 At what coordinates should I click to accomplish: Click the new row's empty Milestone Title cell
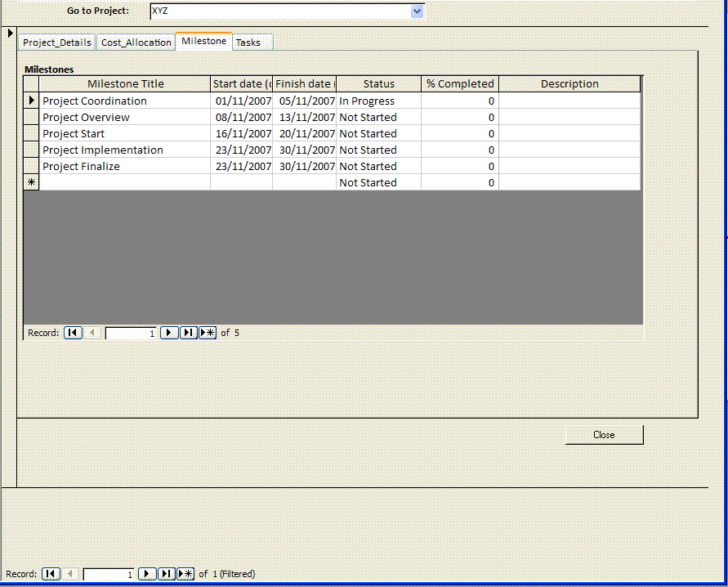[x=125, y=182]
